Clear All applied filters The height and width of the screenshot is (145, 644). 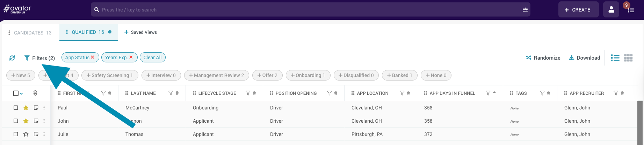[x=152, y=58]
